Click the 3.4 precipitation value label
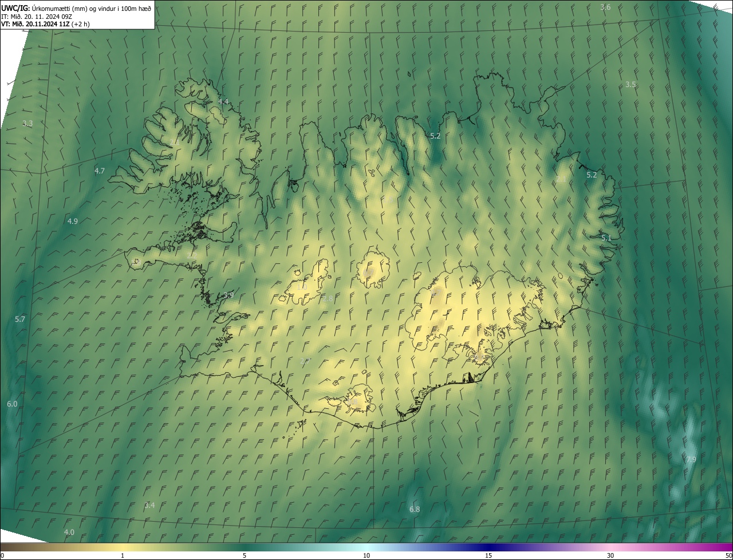The width and height of the screenshot is (733, 560). 149,505
